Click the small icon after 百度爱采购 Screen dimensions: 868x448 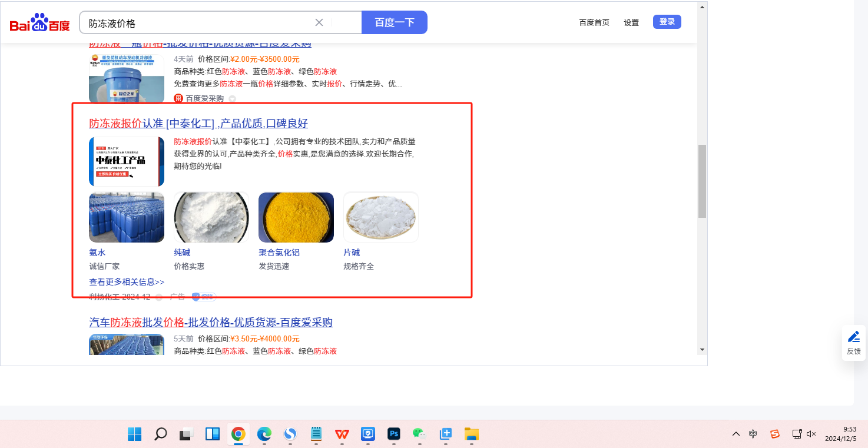point(232,99)
